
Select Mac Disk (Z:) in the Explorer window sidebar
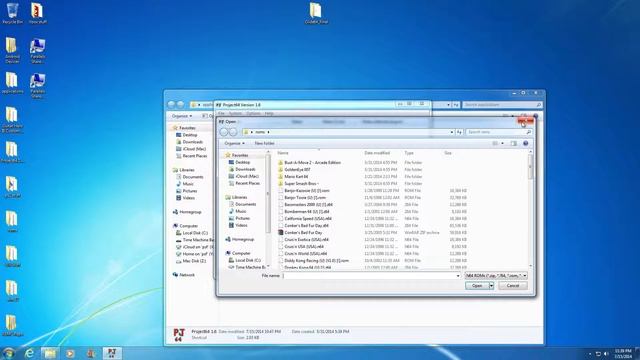pyautogui.click(x=194, y=261)
